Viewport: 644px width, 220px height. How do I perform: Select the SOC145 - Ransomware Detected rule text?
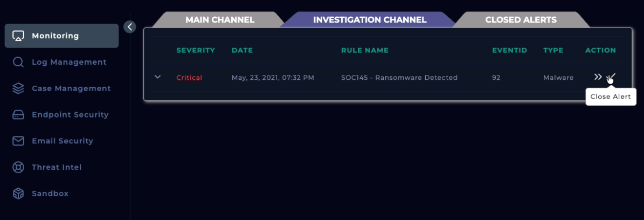pos(399,78)
